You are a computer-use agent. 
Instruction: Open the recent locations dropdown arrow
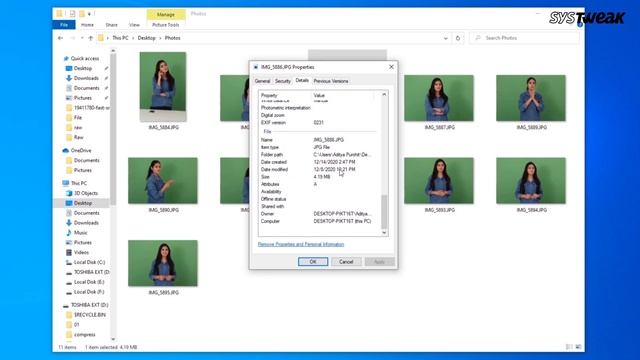coord(82,38)
